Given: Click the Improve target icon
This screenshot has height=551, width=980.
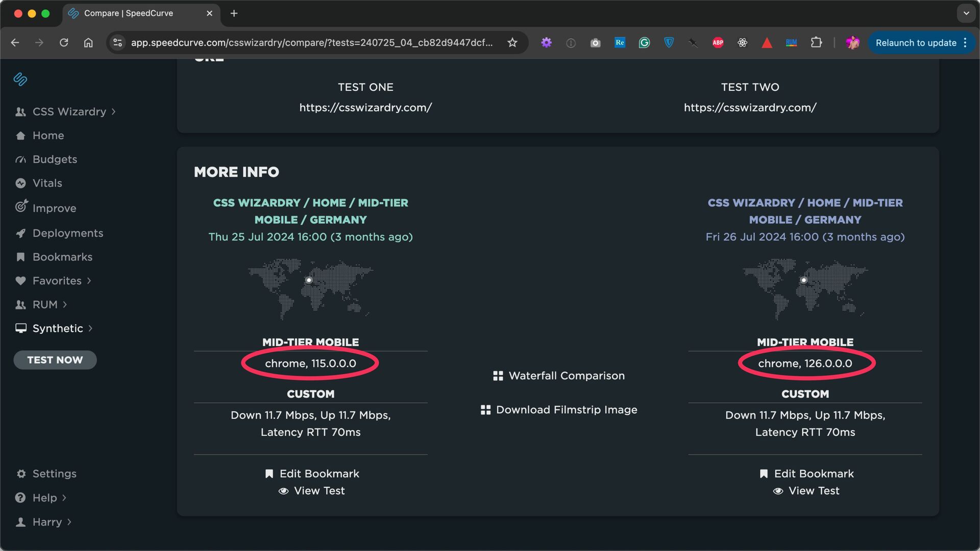Looking at the screenshot, I should pos(21,206).
